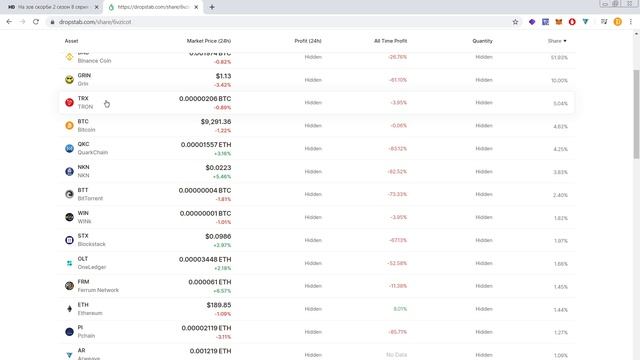
Task: Close the first browser tab
Action: click(96, 7)
